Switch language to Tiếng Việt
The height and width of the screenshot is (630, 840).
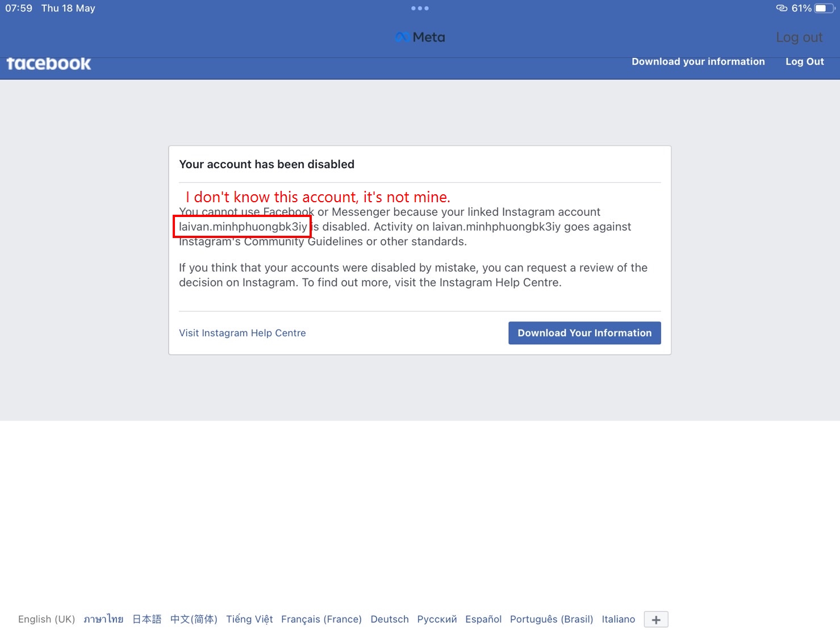(249, 619)
